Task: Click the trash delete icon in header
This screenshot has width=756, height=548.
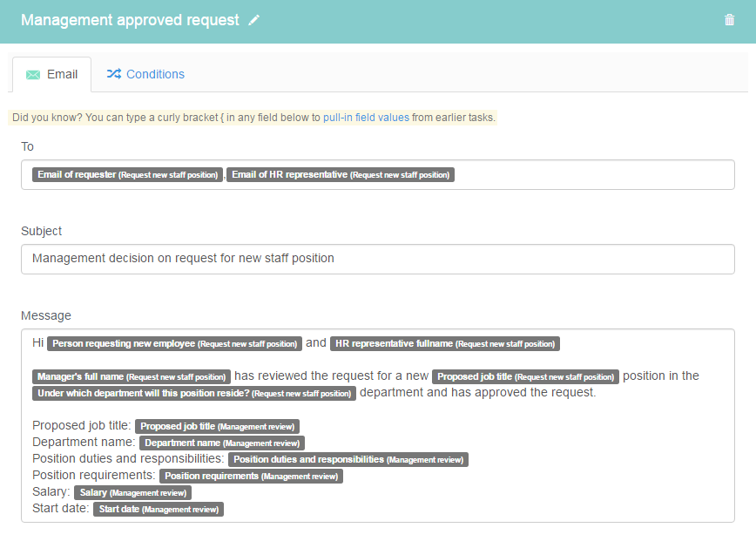Action: (x=729, y=20)
